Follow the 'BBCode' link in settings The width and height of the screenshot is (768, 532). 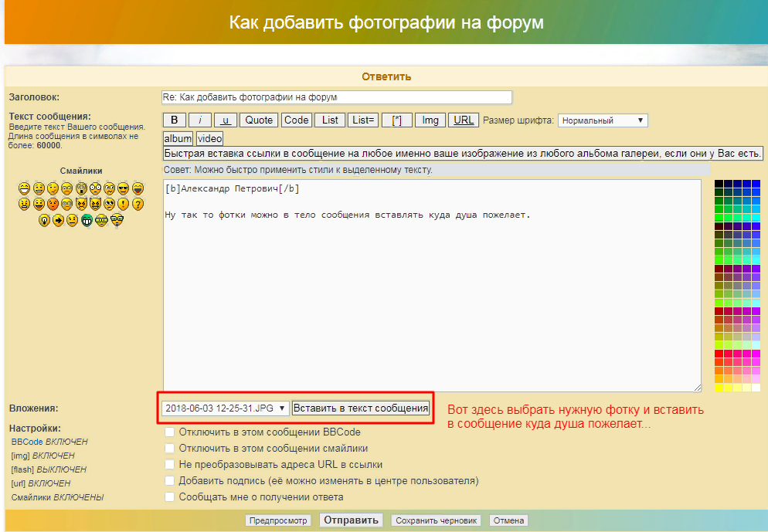(x=27, y=442)
